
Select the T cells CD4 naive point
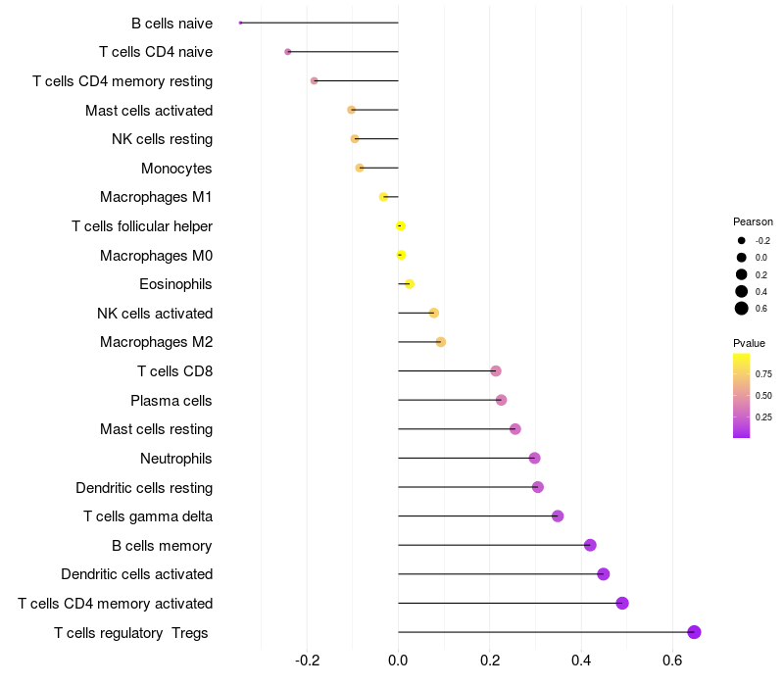[x=287, y=52]
